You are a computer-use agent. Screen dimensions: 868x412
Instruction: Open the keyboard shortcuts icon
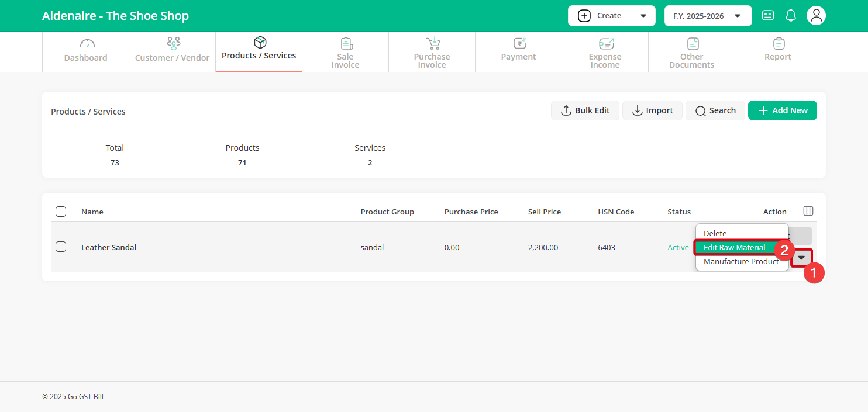click(x=768, y=16)
